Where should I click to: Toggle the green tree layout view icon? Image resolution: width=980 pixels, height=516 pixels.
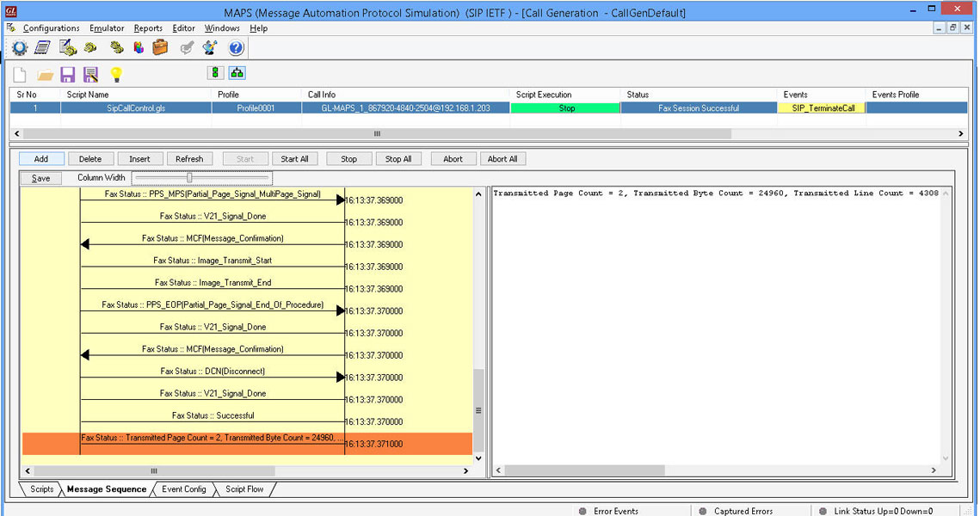pyautogui.click(x=237, y=73)
